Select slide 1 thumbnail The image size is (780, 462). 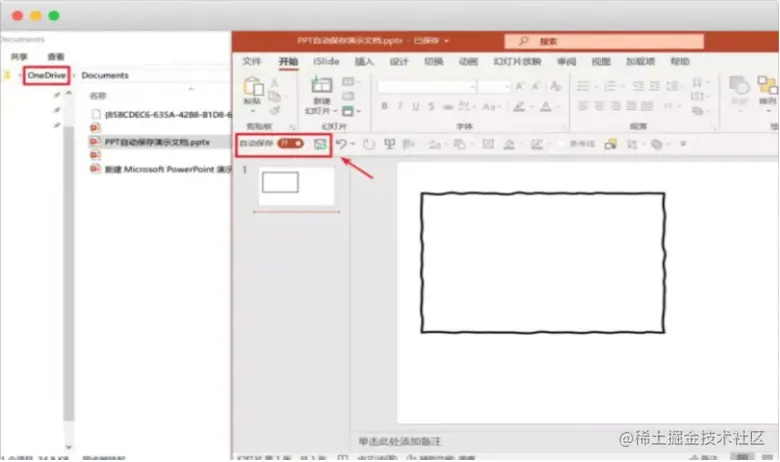pyautogui.click(x=296, y=185)
